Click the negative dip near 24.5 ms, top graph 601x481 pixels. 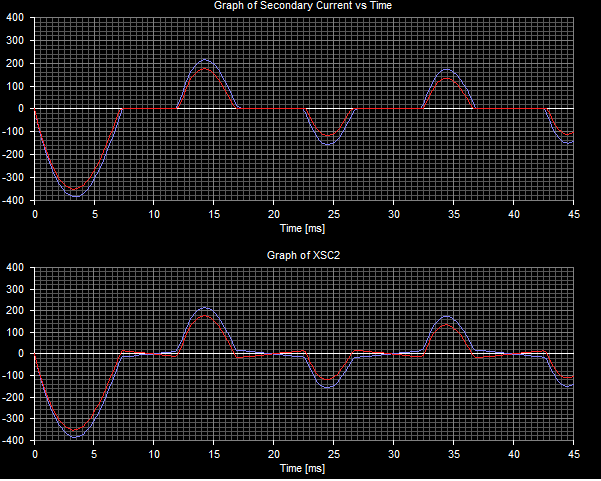(328, 144)
